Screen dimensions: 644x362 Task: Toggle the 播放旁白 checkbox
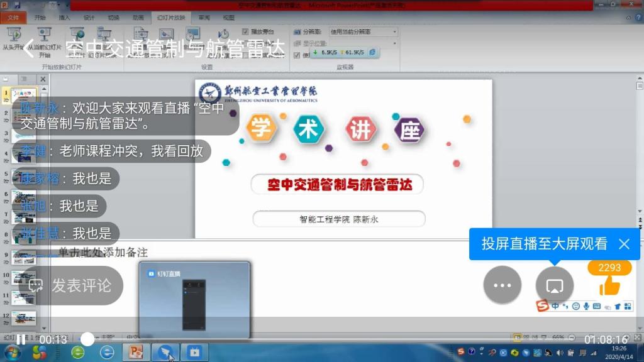click(245, 31)
